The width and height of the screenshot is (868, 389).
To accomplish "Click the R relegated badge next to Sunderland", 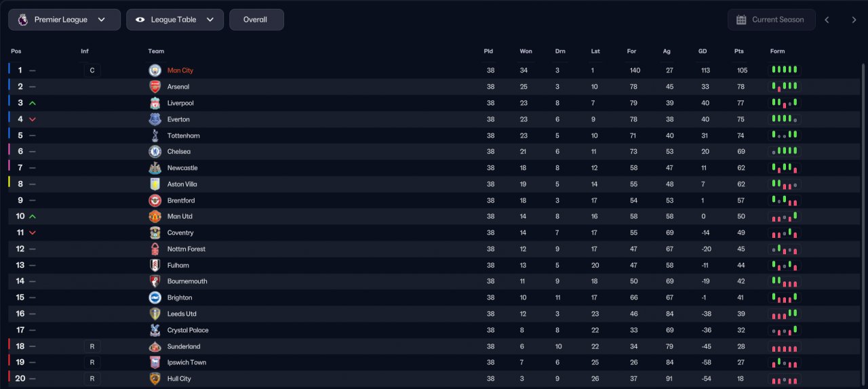I will point(92,346).
